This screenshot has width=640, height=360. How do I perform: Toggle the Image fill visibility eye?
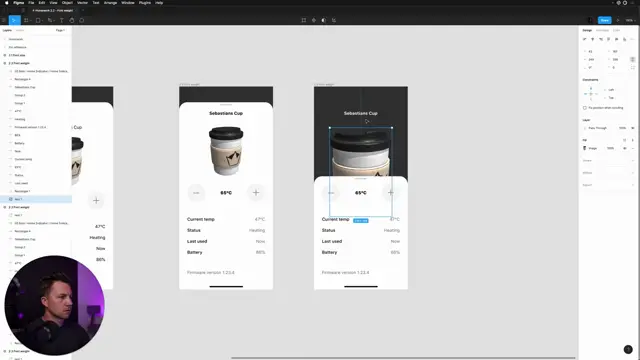tap(624, 148)
